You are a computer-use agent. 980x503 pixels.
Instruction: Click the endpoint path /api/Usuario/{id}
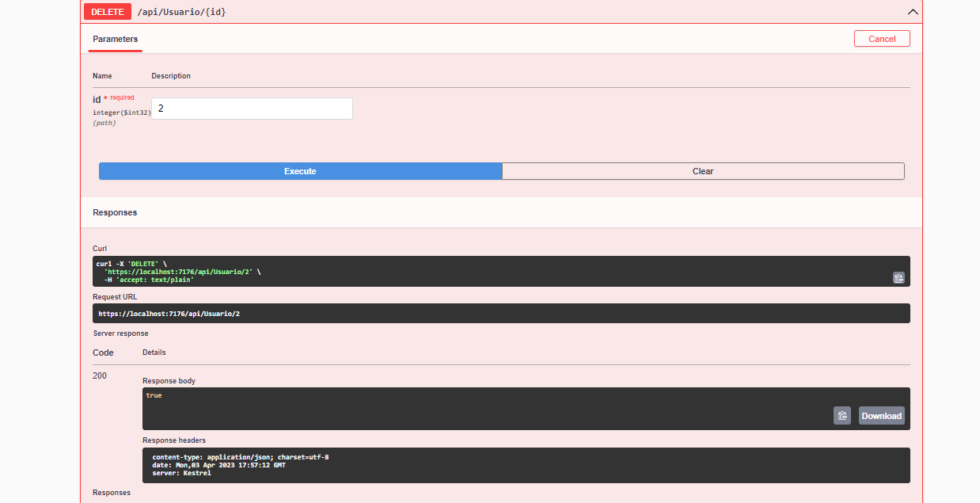click(182, 12)
